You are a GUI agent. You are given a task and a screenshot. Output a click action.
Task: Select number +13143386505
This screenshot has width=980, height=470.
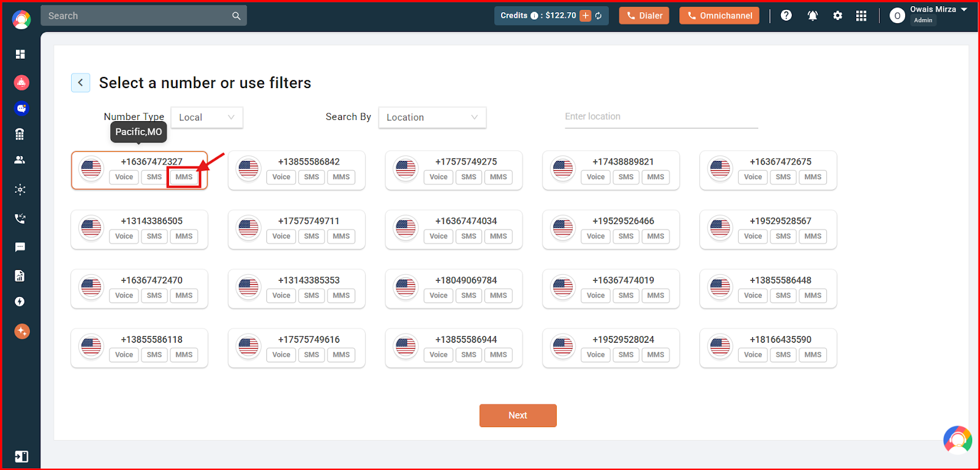tap(140, 229)
